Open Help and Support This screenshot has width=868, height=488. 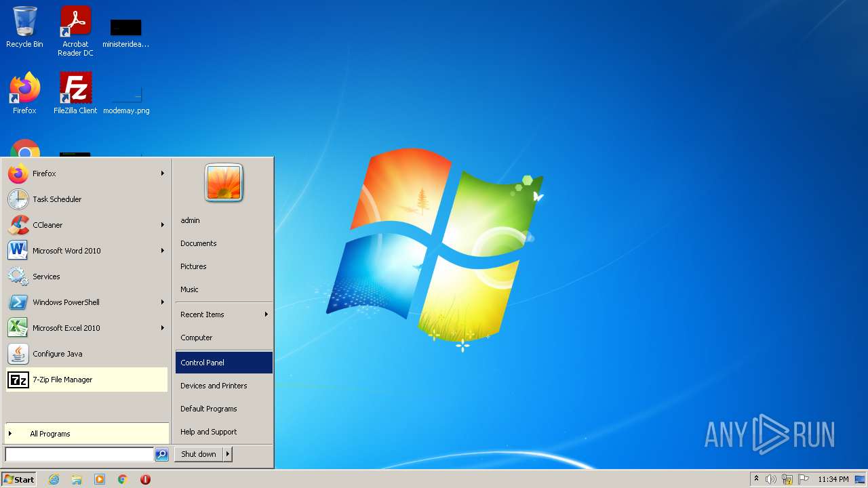pos(224,432)
